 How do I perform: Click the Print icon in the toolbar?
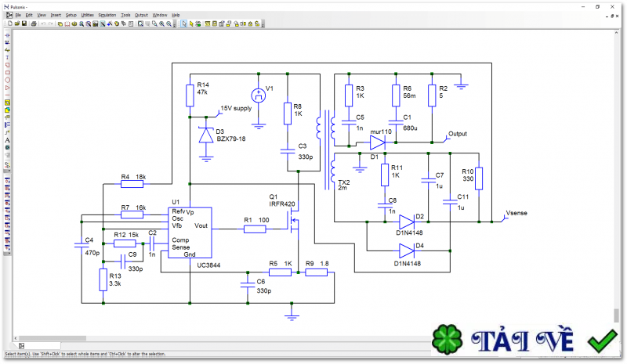tap(34, 23)
